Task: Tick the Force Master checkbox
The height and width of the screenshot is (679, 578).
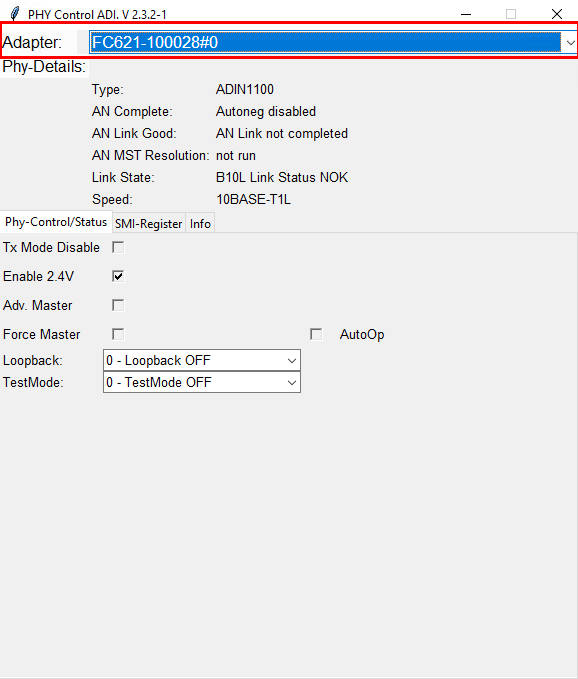Action: [x=118, y=334]
